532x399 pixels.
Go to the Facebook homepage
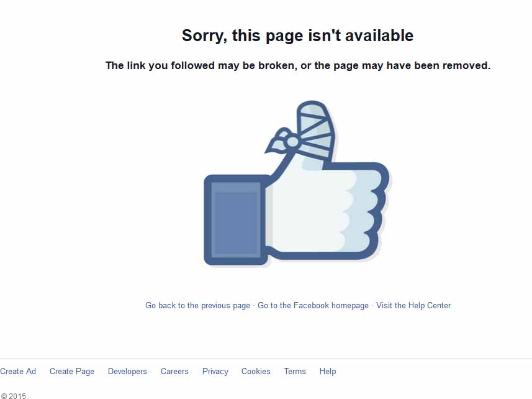click(313, 305)
